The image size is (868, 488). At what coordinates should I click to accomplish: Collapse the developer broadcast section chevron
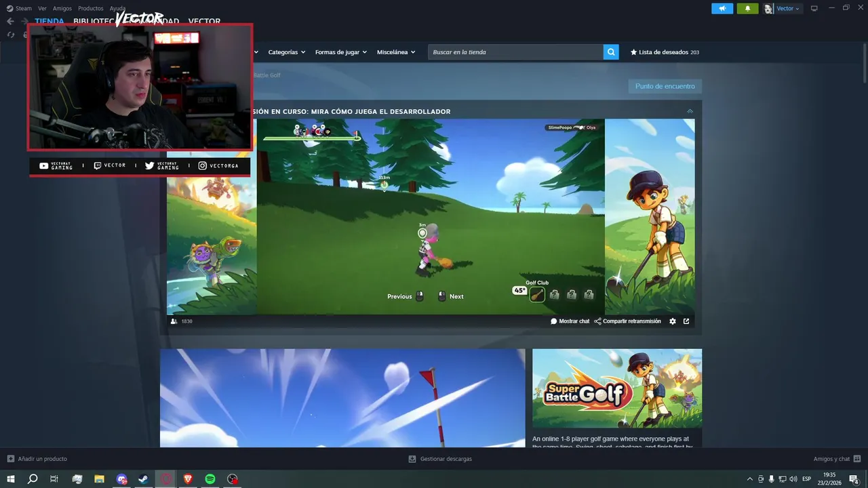(x=690, y=111)
